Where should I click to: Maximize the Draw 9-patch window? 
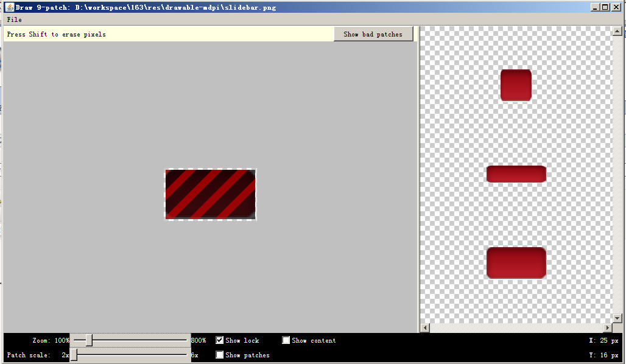(605, 7)
